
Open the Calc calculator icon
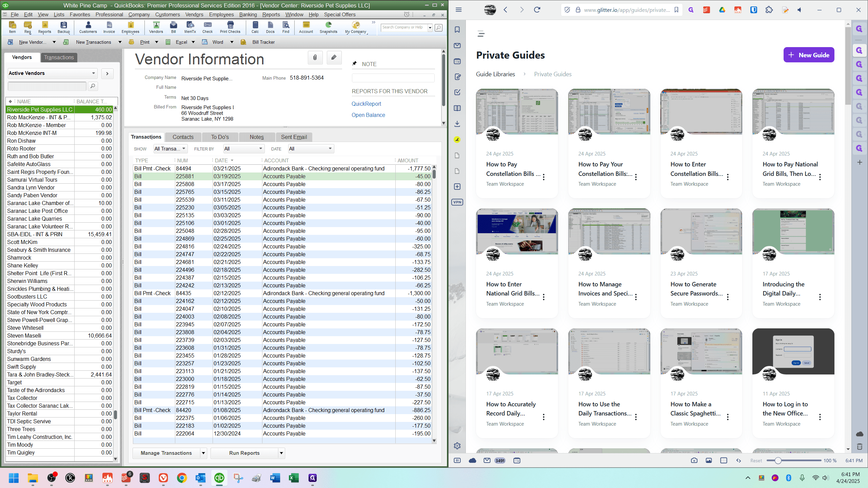pos(255,27)
